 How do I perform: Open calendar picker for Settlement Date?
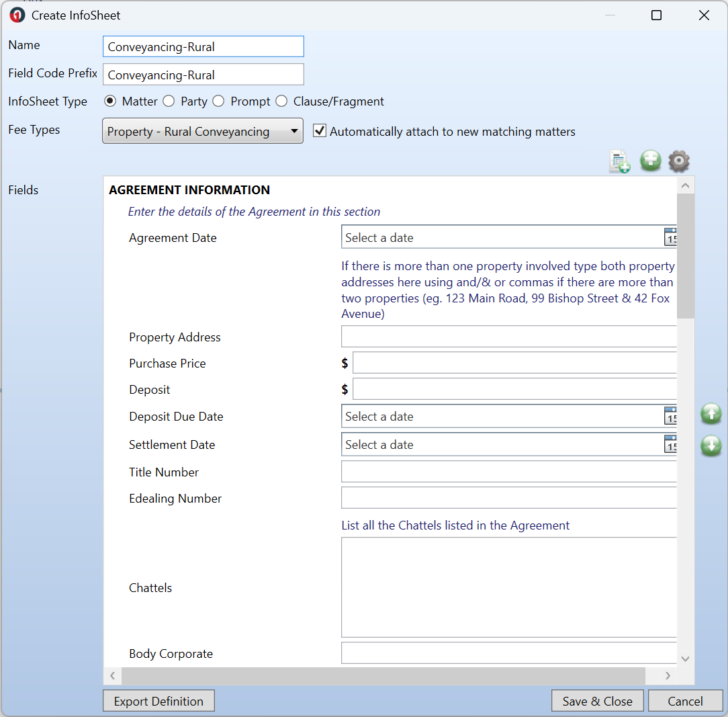(x=670, y=444)
